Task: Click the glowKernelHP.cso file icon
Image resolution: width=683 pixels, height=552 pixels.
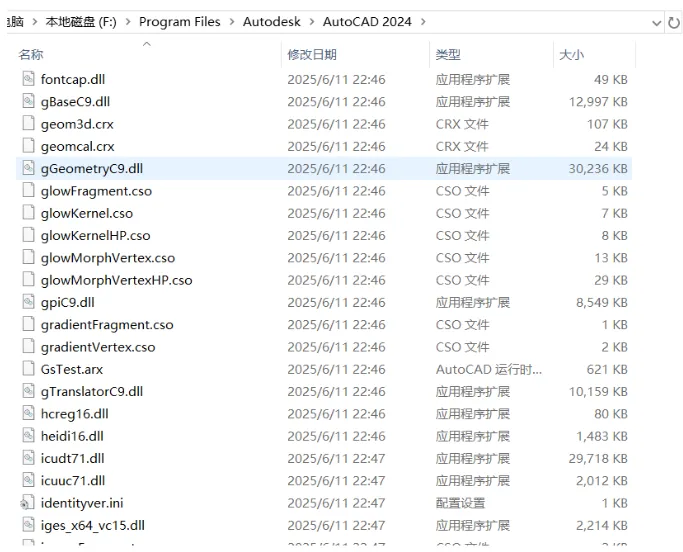Action: tap(28, 235)
